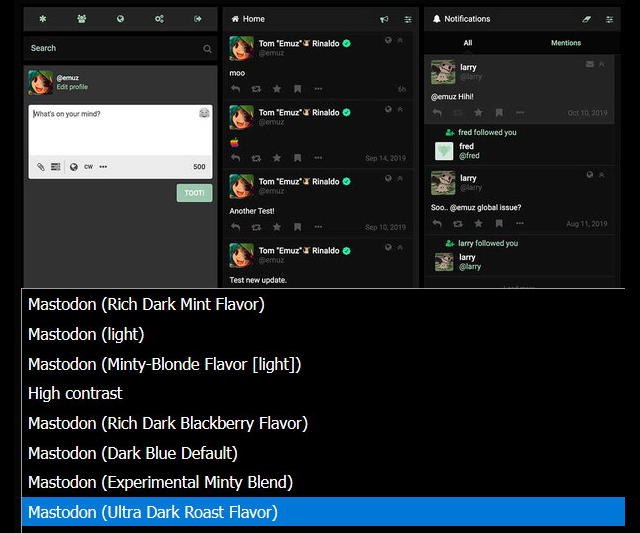Favourite the apple emoji post
Viewport: 640px width, 533px height.
[277, 158]
